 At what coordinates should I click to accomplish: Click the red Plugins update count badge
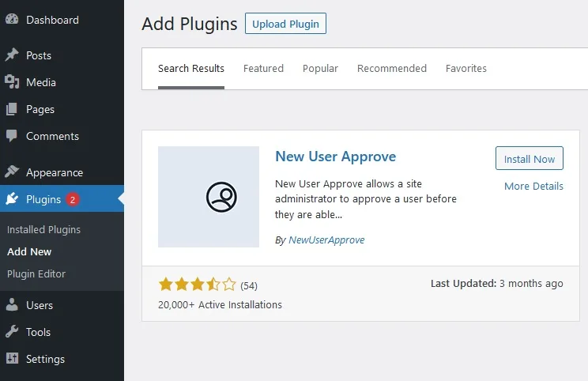pyautogui.click(x=73, y=199)
